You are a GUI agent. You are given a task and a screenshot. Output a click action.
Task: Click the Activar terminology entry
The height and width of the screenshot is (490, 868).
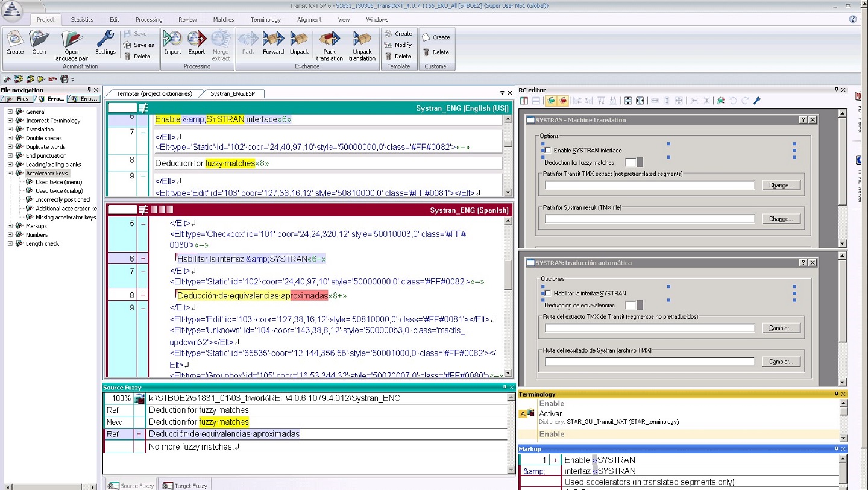pos(550,414)
